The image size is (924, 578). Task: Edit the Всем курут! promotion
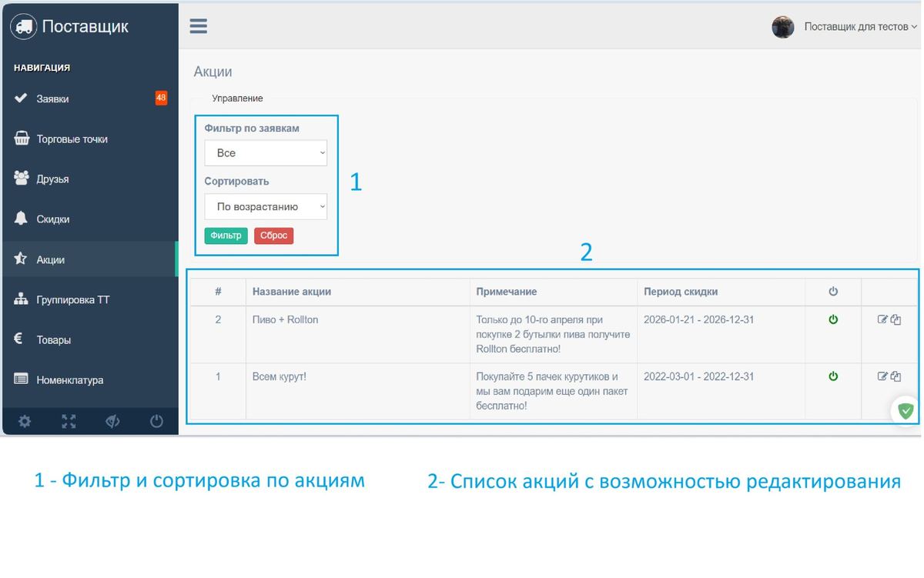[882, 376]
